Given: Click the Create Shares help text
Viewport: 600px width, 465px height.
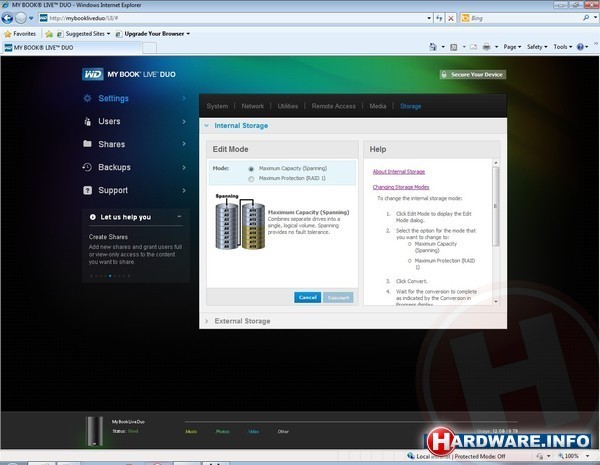Looking at the screenshot, I should click(108, 237).
